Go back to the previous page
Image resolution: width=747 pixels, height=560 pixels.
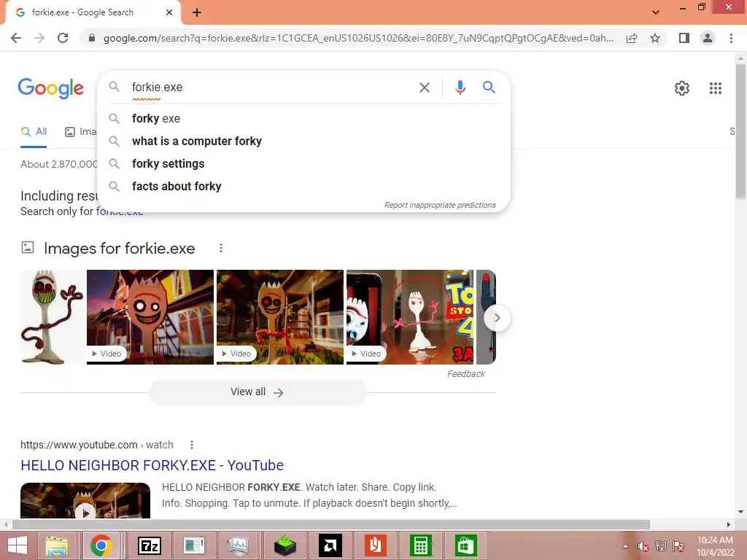tap(16, 38)
